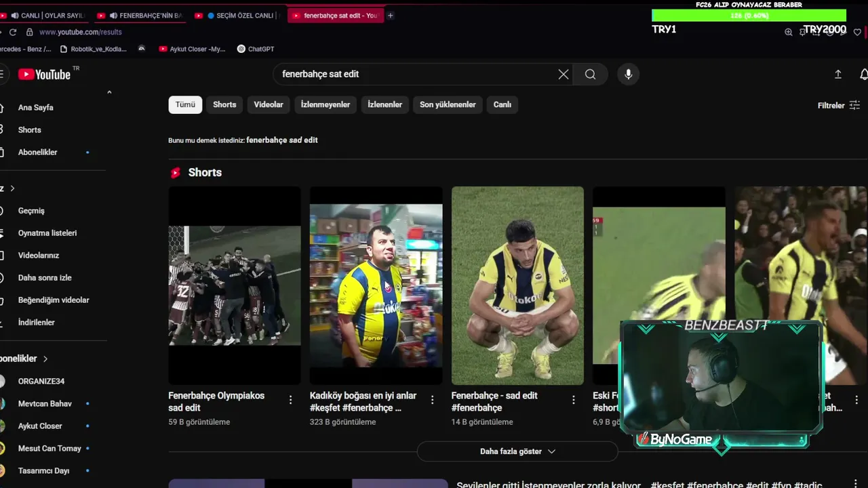Open Geçmiş in the sidebar
Image resolution: width=868 pixels, height=488 pixels.
31,210
